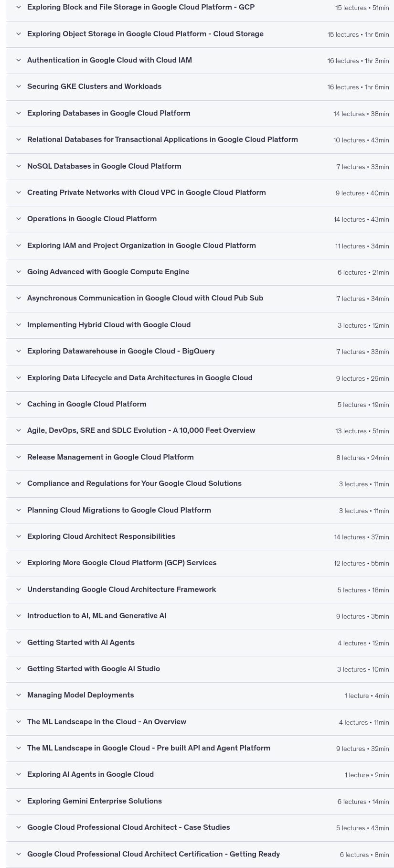Expand chevron for Architecture Framework section
This screenshot has height=868, width=394.
pyautogui.click(x=19, y=589)
